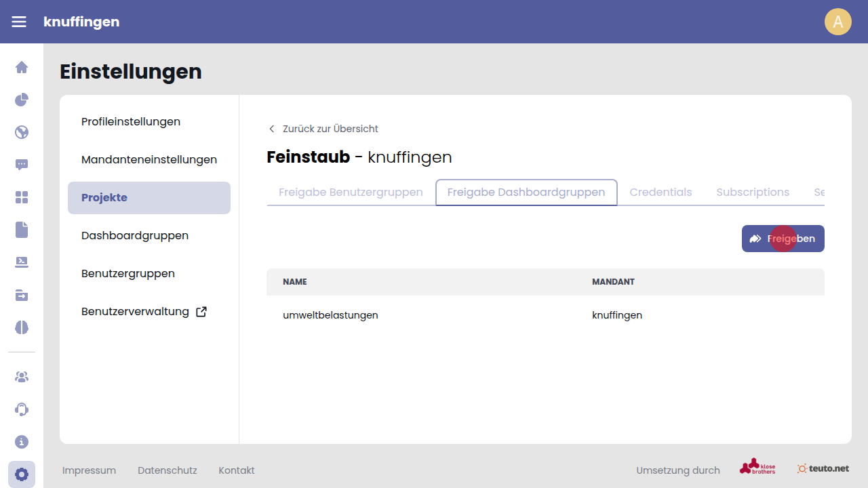Open the user avatar menu
Image resolution: width=868 pixels, height=488 pixels.
837,22
